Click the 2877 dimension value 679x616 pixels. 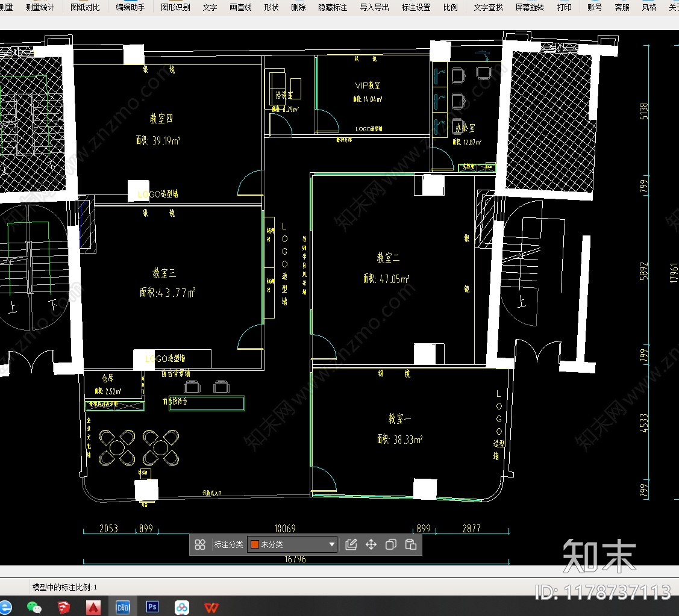tap(472, 529)
